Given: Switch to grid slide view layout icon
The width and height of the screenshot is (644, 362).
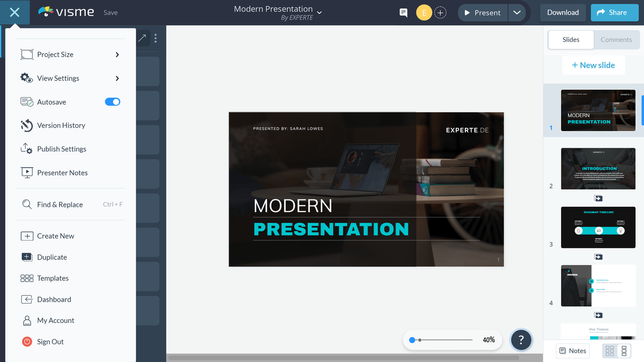Looking at the screenshot, I should [x=609, y=350].
